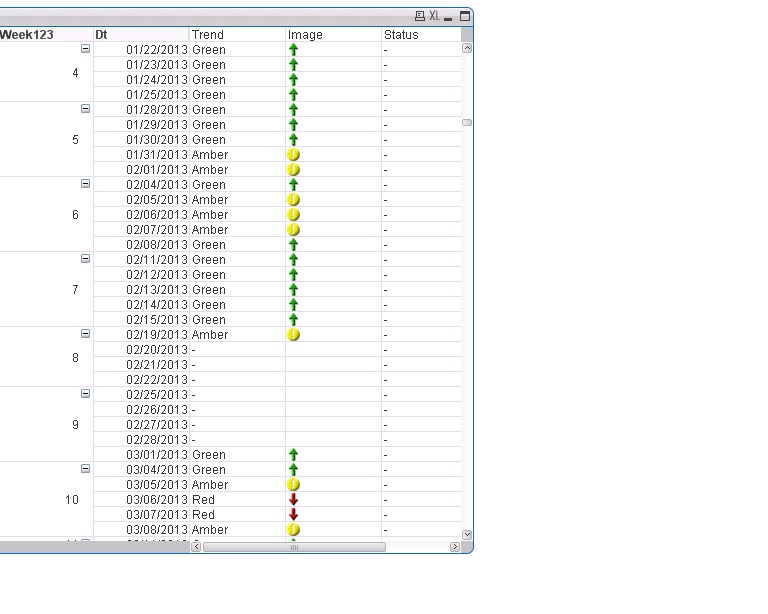Screen dimensions: 768x614
Task: Click amber warning icon for 02/05/2013
Action: pyautogui.click(x=293, y=200)
